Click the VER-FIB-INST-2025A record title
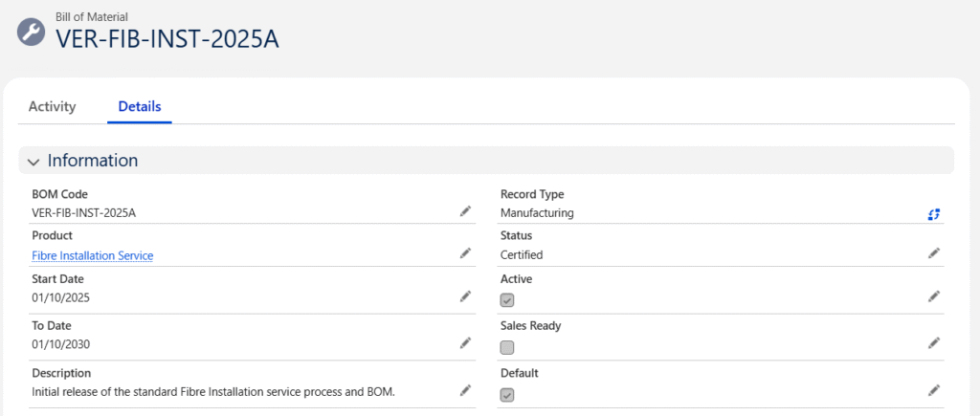Screen dimensions: 980x416 point(167,38)
